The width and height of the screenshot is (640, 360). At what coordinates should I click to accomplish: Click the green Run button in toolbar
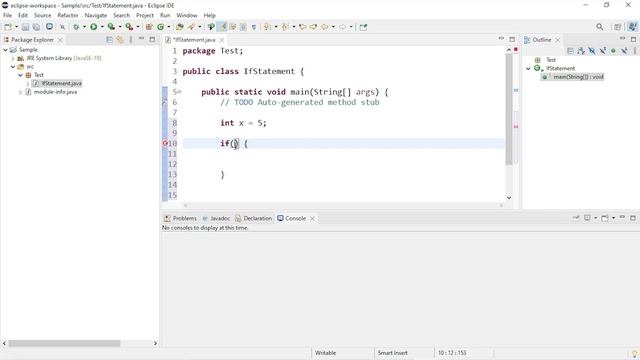click(93, 27)
